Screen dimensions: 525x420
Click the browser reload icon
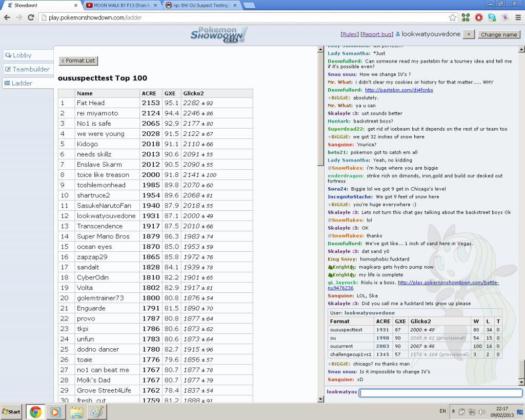[31, 17]
